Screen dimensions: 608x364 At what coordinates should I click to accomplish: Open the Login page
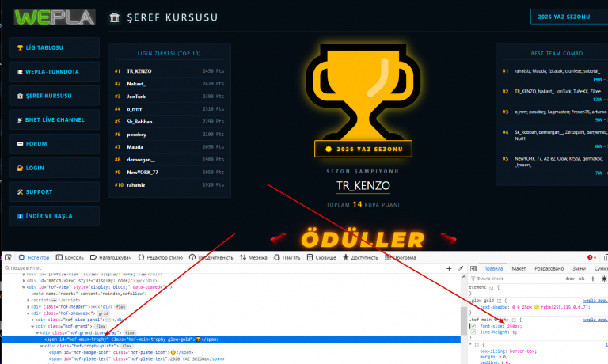tap(55, 168)
